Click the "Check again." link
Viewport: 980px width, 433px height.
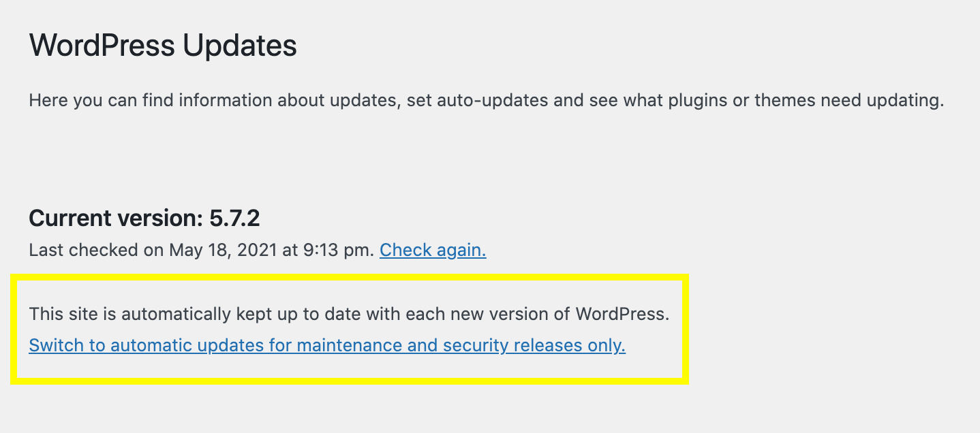[x=433, y=251]
